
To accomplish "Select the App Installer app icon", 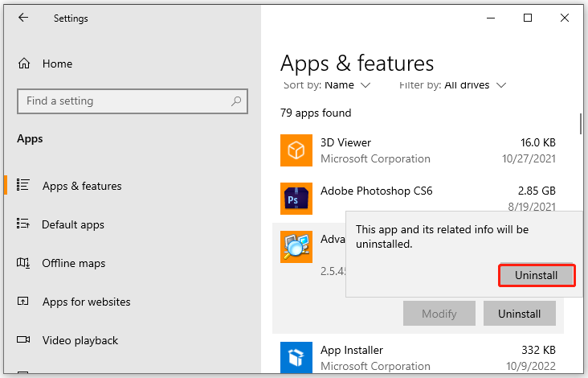I will click(296, 357).
